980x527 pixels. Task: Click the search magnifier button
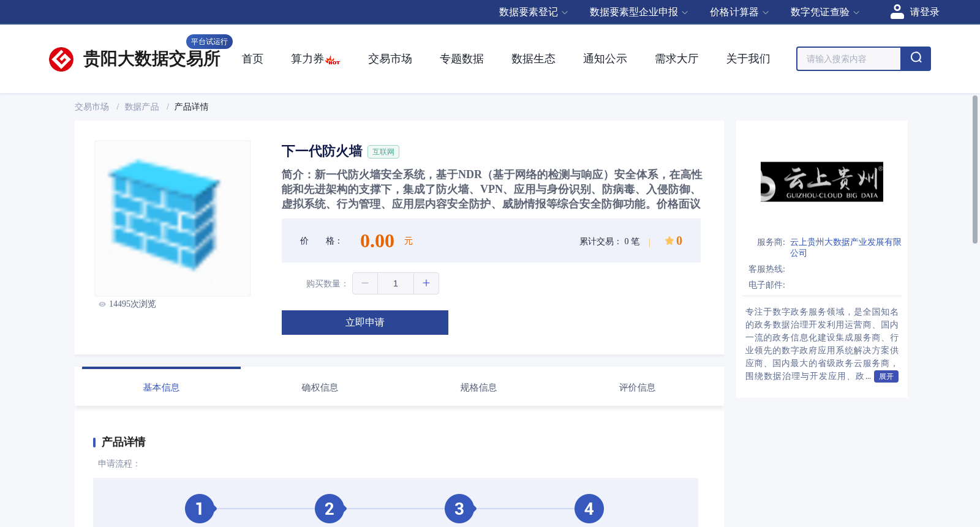pyautogui.click(x=916, y=59)
